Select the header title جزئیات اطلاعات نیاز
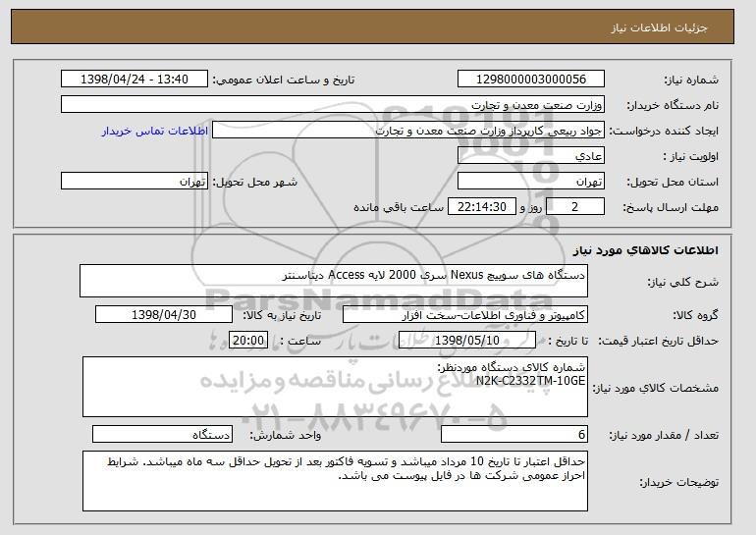The image size is (756, 535). tap(659, 27)
